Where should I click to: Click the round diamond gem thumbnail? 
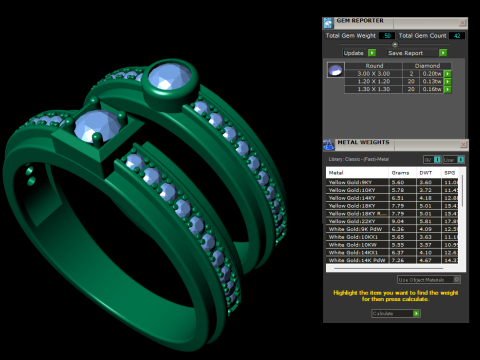[x=335, y=70]
